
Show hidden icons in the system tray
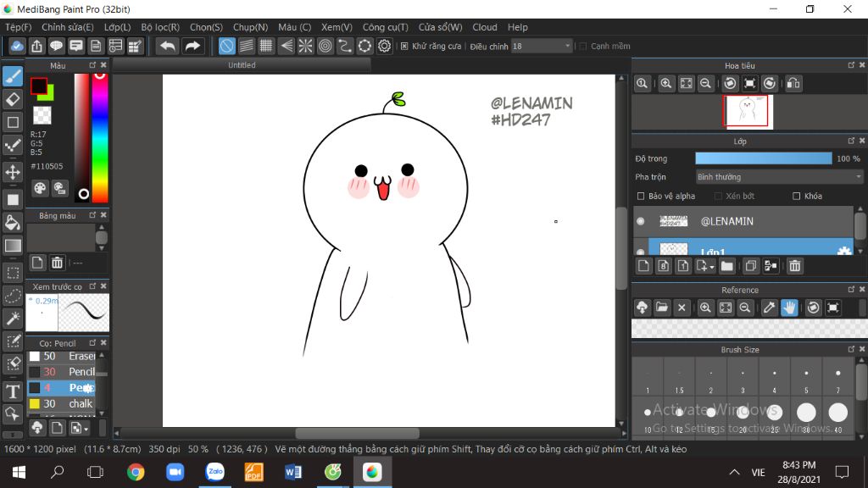pos(735,472)
